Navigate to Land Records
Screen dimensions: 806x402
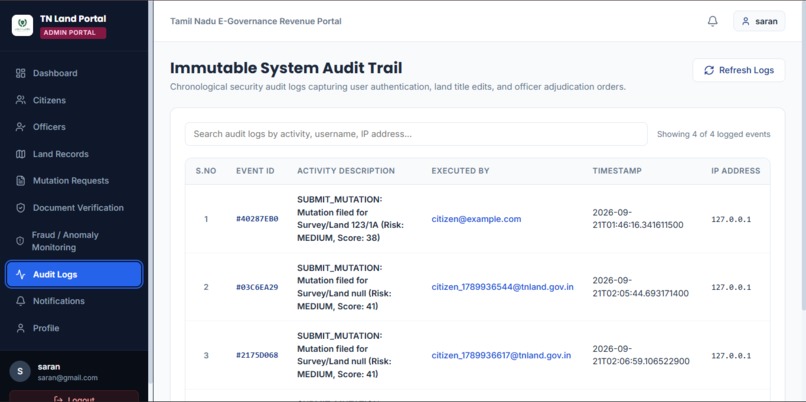[x=74, y=154]
